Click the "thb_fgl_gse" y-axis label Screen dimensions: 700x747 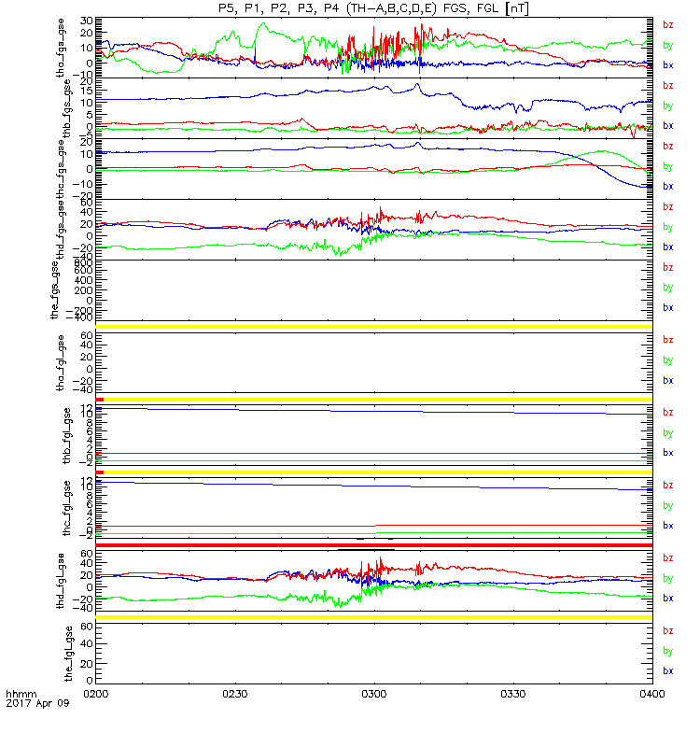coord(66,435)
